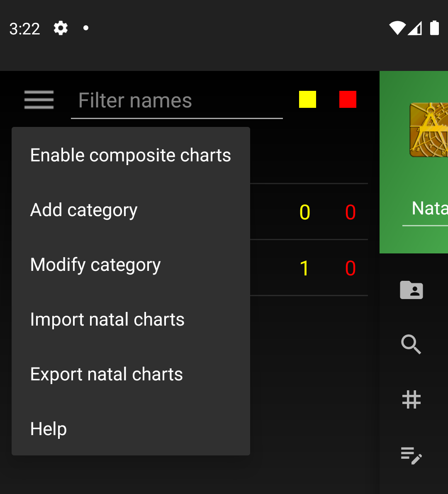
Task: Click the yellow count 1
Action: tap(304, 268)
